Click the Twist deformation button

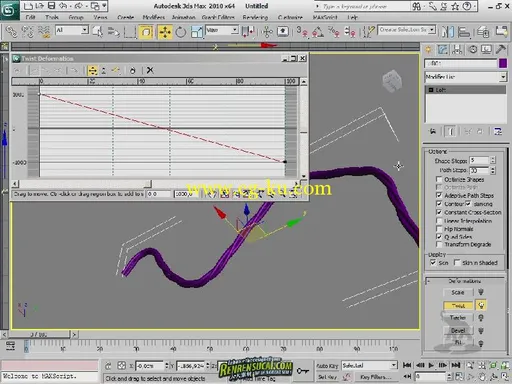click(x=458, y=305)
